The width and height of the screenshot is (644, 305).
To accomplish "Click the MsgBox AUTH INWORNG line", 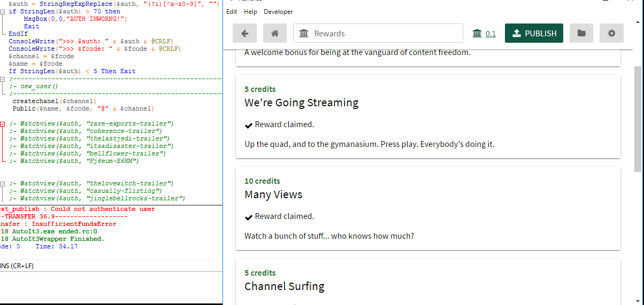I will pyautogui.click(x=75, y=19).
